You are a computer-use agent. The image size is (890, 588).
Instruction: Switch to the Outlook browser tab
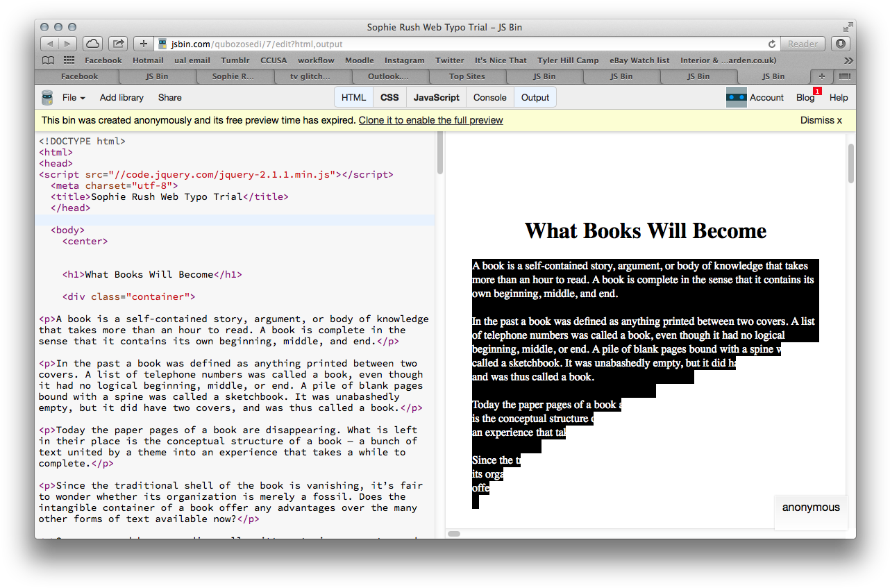pos(388,76)
